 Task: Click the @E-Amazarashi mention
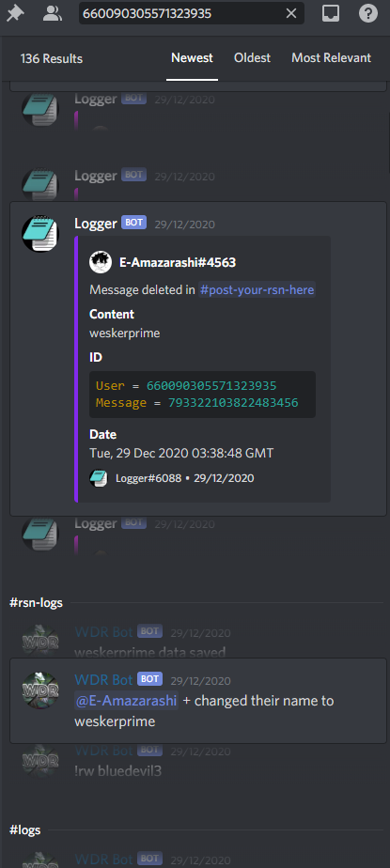tap(126, 701)
